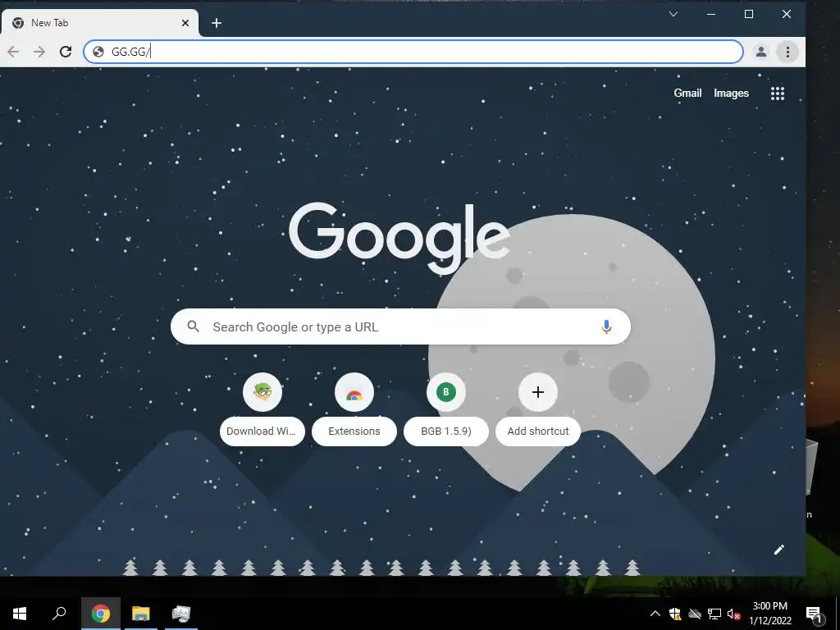Viewport: 840px width, 630px height.
Task: Open Images link
Action: tap(731, 94)
